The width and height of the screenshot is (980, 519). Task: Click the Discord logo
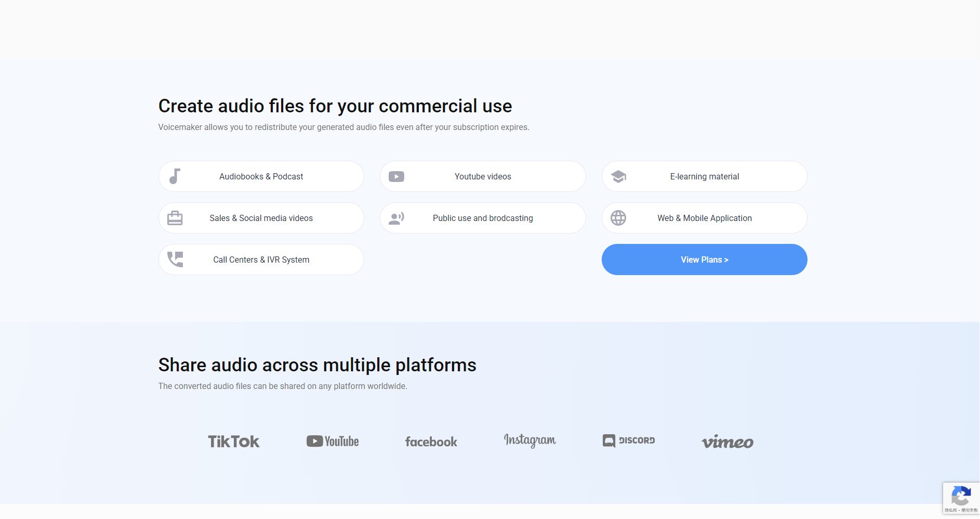628,440
